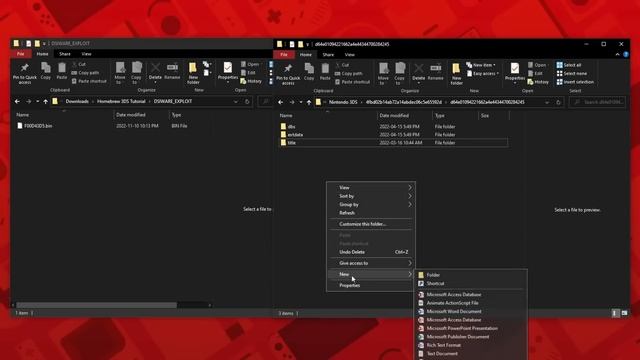Click Paste icon in right window ribbon
640x360 pixels.
point(325,71)
